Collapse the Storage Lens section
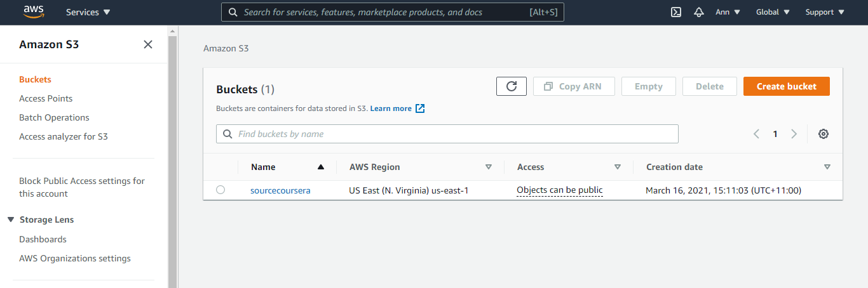Viewport: 868px width, 288px height. 11,219
